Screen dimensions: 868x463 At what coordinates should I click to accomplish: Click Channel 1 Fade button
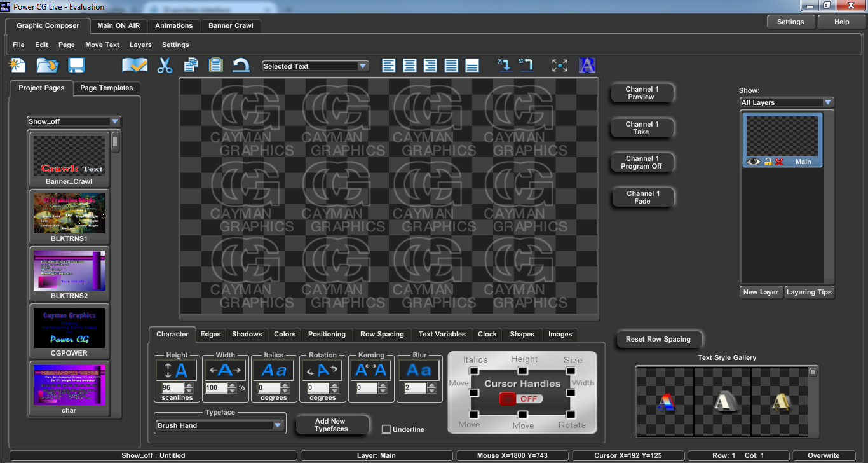(x=642, y=197)
